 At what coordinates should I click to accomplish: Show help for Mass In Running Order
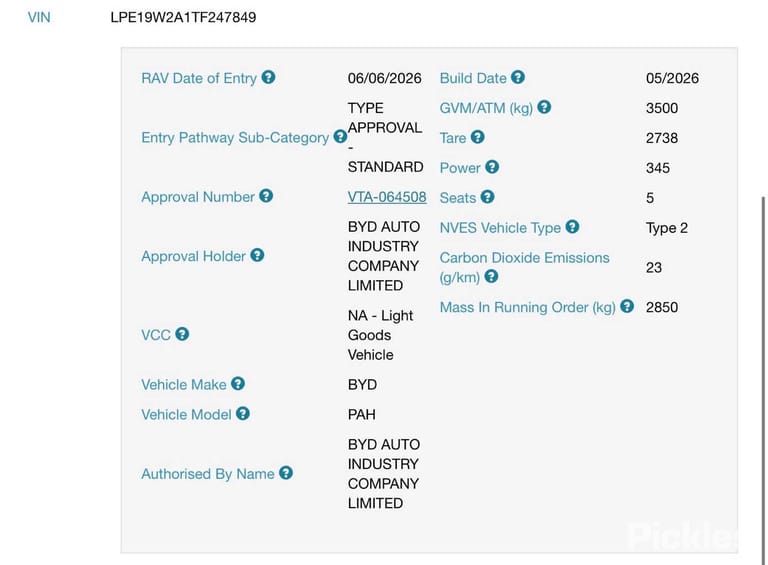[x=627, y=306]
